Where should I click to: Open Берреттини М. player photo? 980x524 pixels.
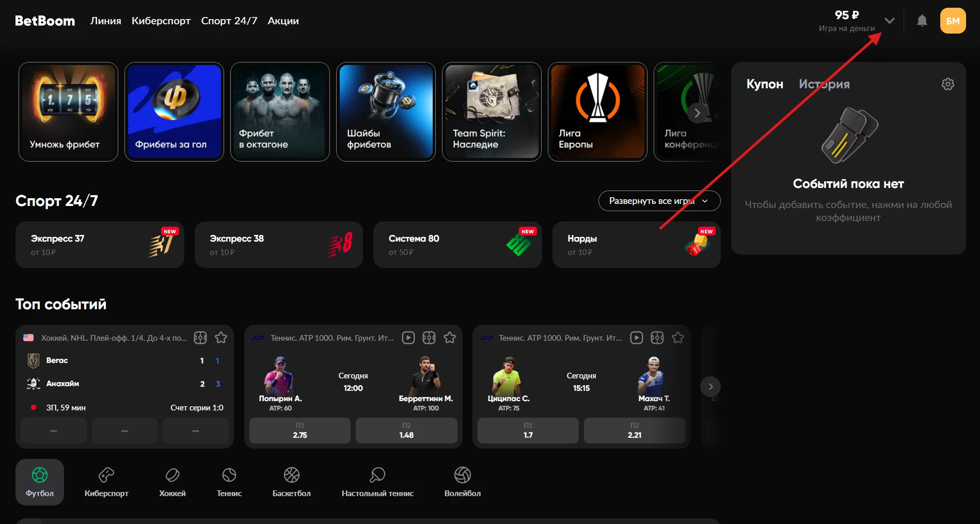click(425, 375)
